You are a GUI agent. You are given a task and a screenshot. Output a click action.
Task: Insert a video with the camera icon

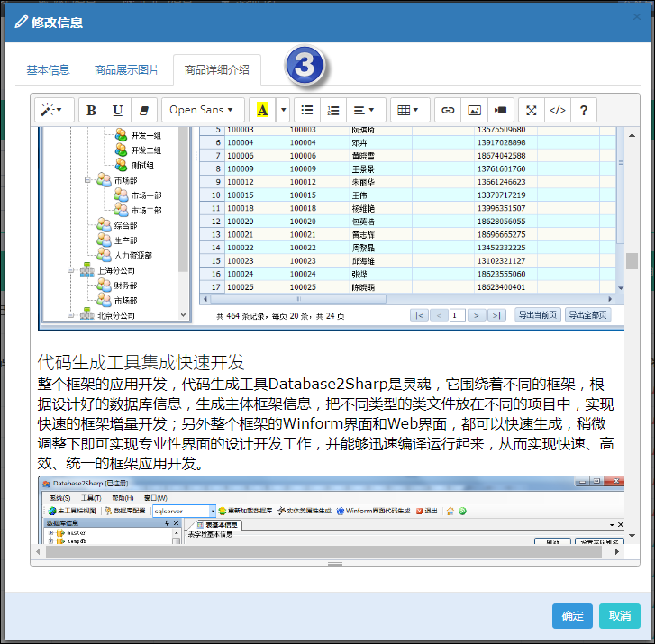coord(500,110)
